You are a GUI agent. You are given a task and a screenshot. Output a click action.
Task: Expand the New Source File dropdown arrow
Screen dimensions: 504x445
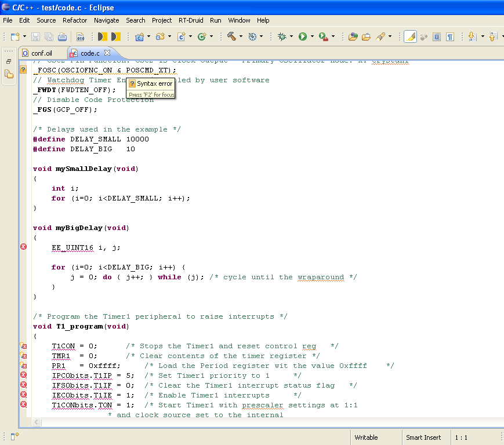pos(190,37)
